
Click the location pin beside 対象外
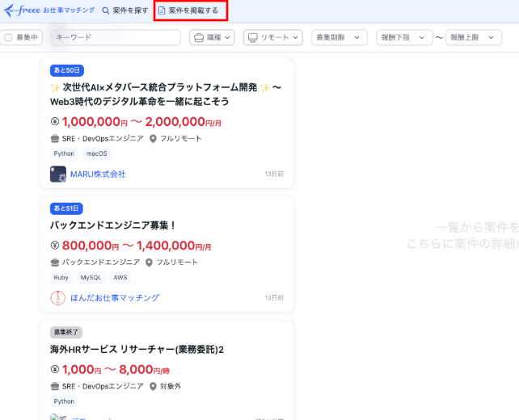click(x=153, y=386)
